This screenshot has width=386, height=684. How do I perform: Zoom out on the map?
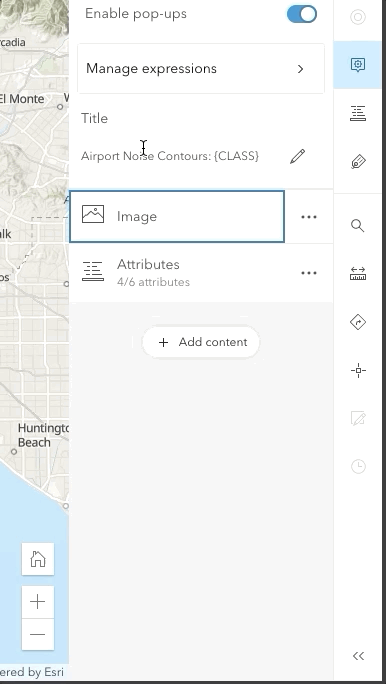(x=38, y=634)
